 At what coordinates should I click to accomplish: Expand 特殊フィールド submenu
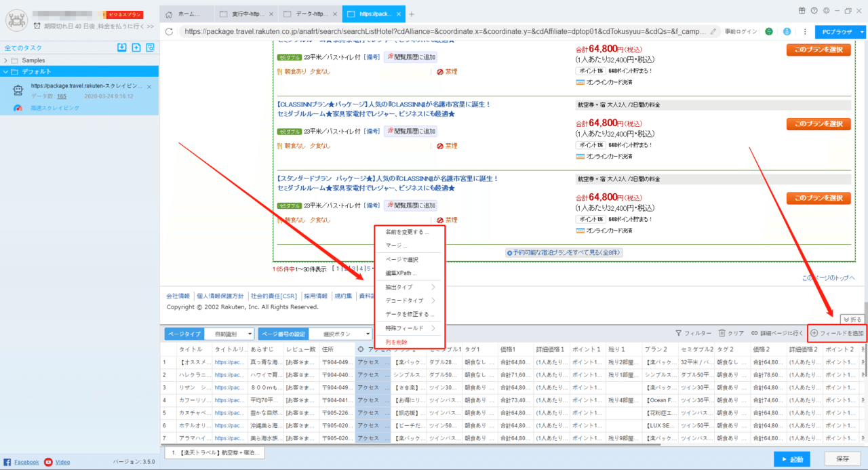[410, 328]
